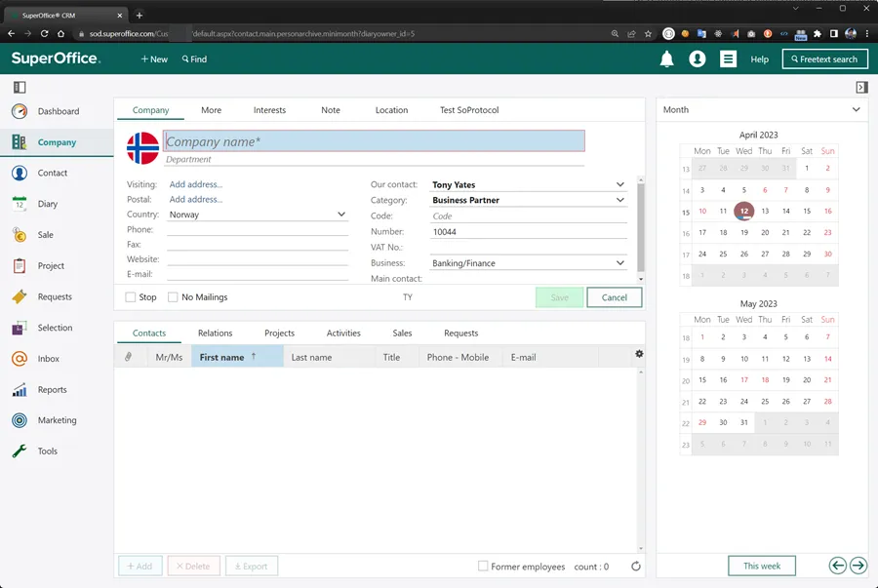Open the Diary calendar icon

pyautogui.click(x=20, y=204)
